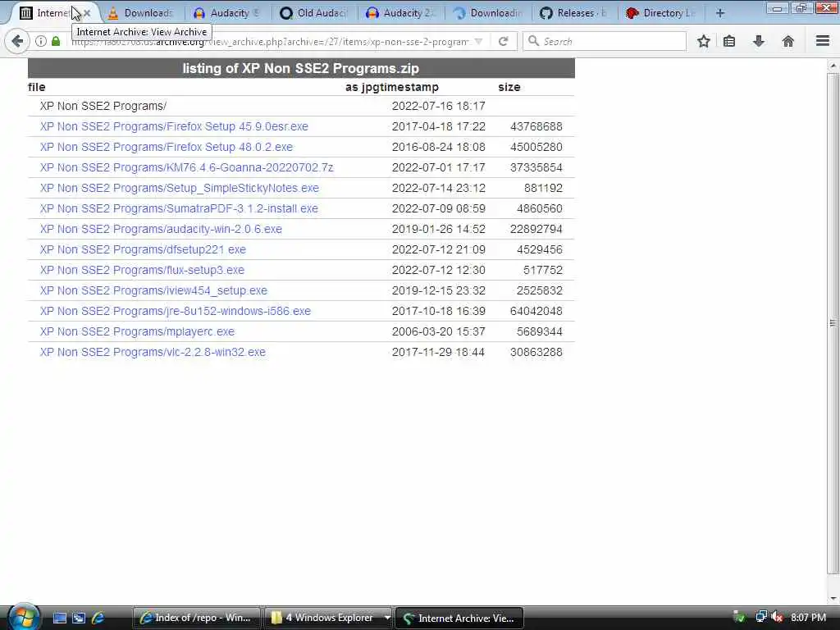Open address bar history dropdown arrow
840x630 pixels.
[x=478, y=41]
